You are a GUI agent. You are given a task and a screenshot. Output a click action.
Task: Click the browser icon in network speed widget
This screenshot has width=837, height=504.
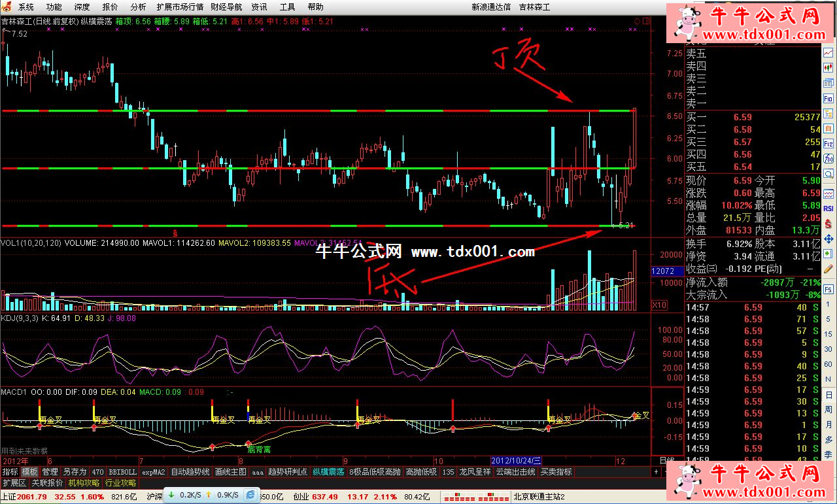pyautogui.click(x=250, y=496)
